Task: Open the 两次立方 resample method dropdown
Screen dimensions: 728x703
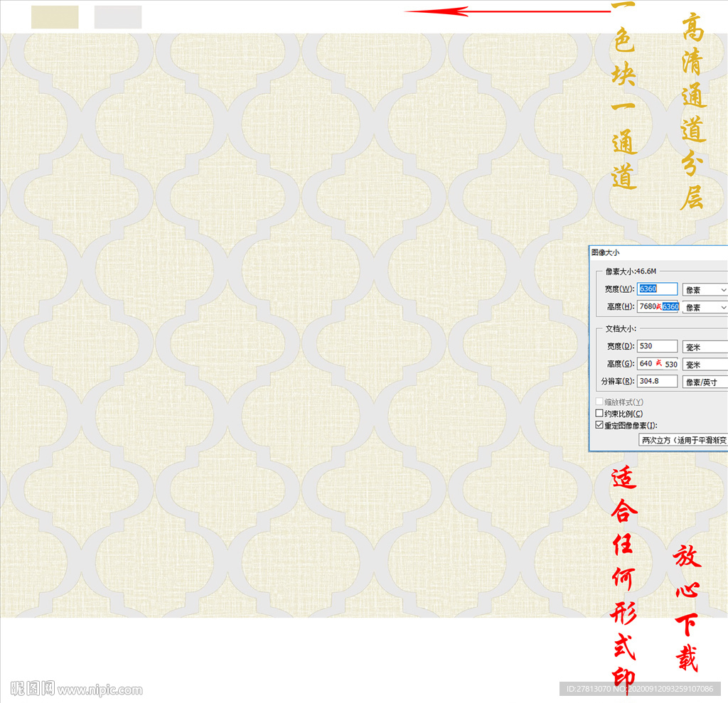Action: click(x=683, y=440)
